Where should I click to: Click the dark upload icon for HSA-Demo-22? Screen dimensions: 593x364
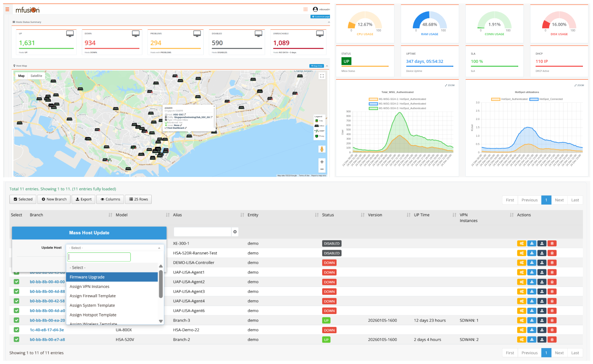542,330
